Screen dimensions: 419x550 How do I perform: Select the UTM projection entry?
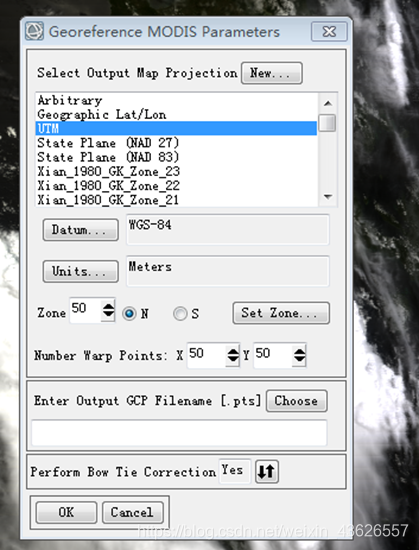[176, 128]
